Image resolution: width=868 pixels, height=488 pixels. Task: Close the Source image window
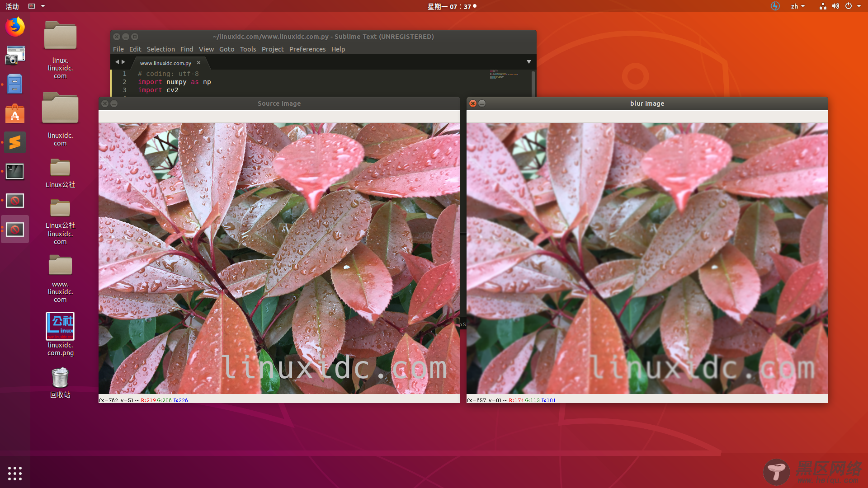[x=105, y=103]
